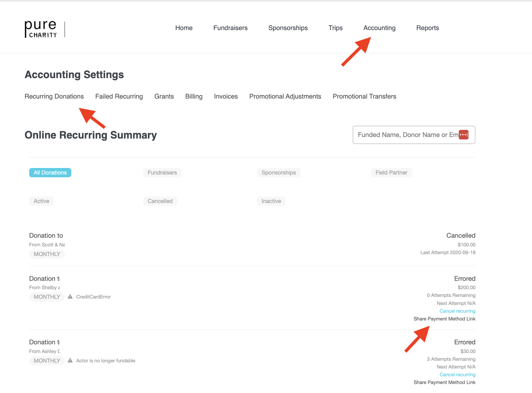The height and width of the screenshot is (393, 532).
Task: Click the warning icon beside CreditCardError
Action: (70, 297)
